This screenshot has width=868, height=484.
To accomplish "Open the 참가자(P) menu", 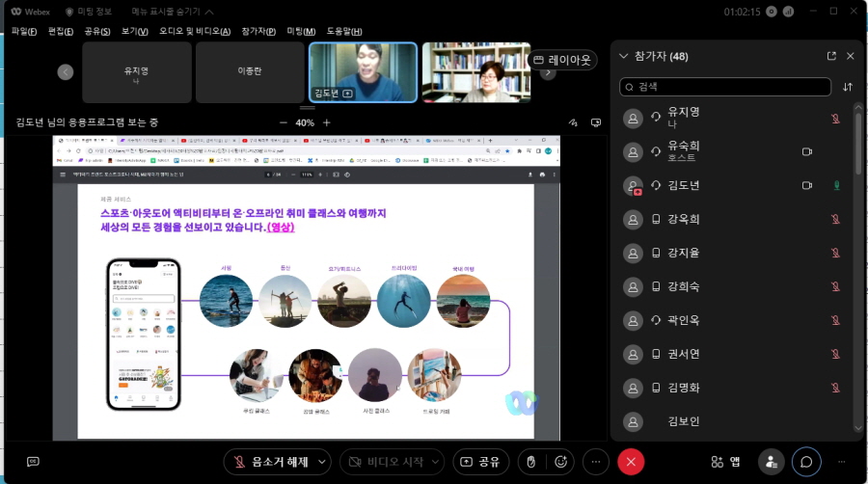I will tap(258, 32).
